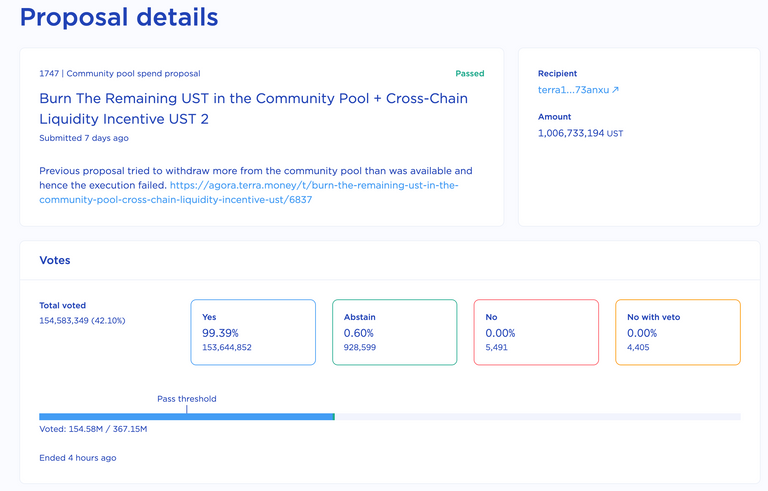Open the agora.terra.money proposal discussion link

(x=249, y=193)
